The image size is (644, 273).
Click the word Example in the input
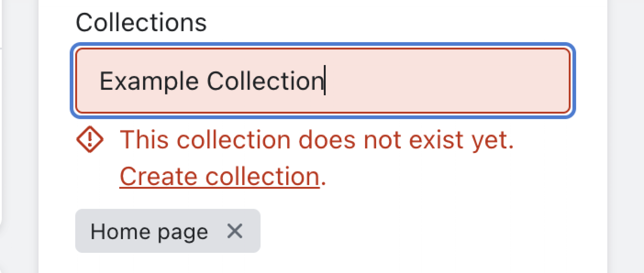point(149,81)
